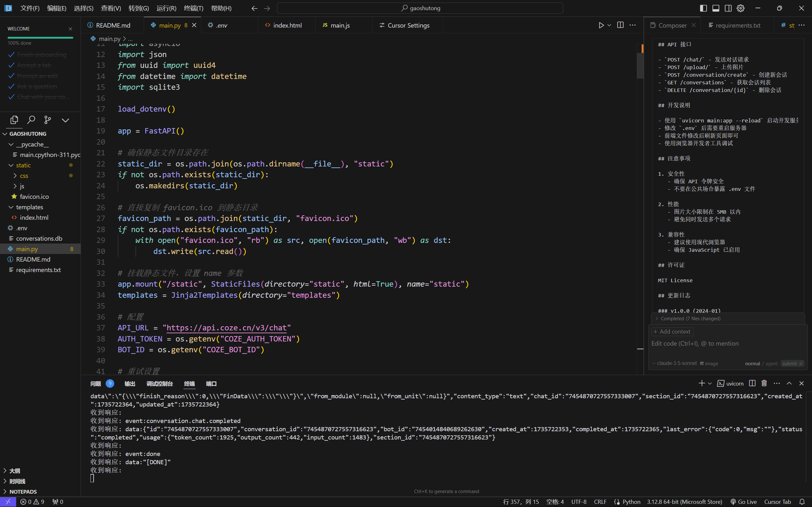Open the Search view icon in sidebar
Image resolution: width=812 pixels, height=507 pixels.
pos(31,120)
